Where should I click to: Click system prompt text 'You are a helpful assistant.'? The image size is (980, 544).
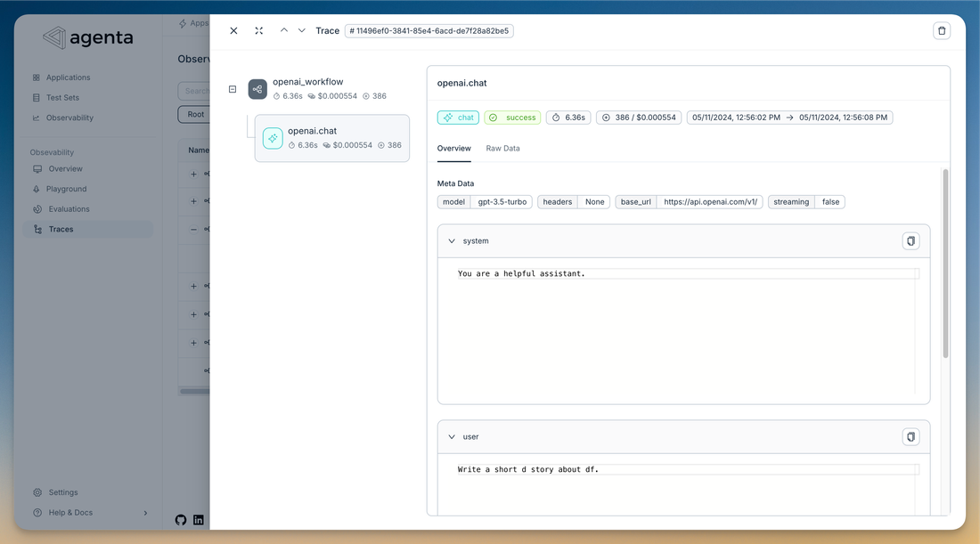pos(521,273)
